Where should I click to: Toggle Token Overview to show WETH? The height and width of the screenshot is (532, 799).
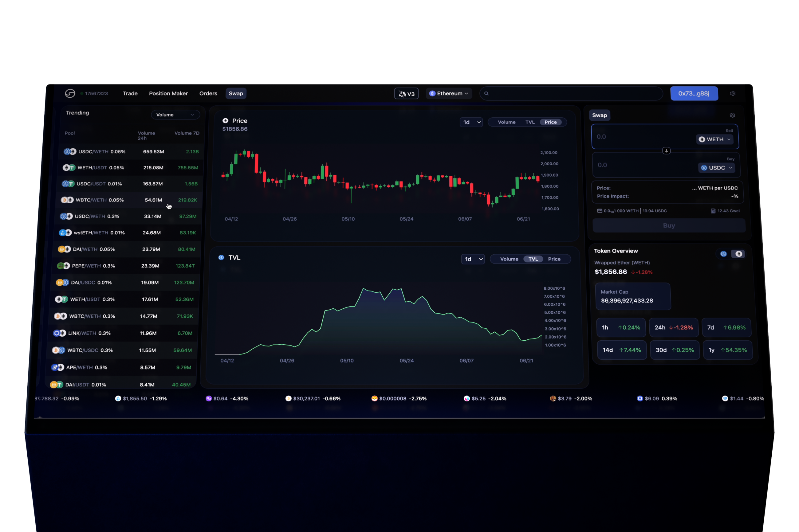[x=738, y=254]
